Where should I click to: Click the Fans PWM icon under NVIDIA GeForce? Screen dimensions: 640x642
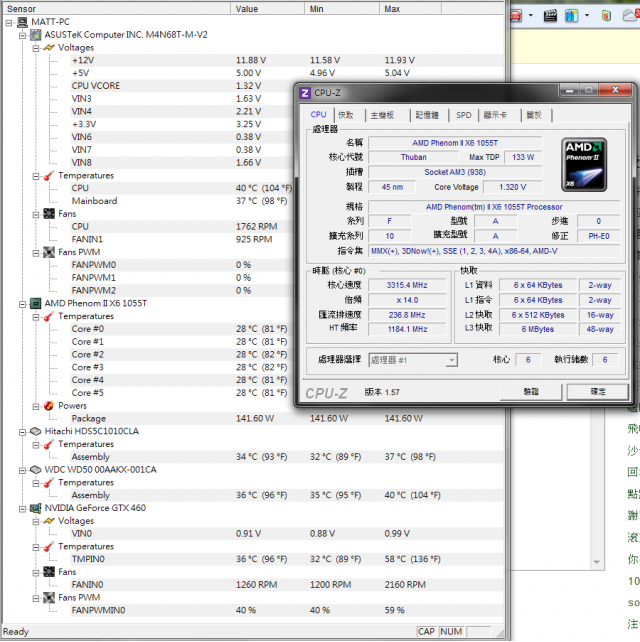pos(49,598)
